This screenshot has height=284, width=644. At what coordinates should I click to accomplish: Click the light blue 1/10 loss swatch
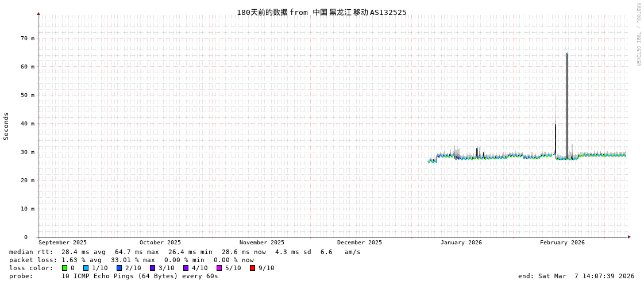pos(86,268)
